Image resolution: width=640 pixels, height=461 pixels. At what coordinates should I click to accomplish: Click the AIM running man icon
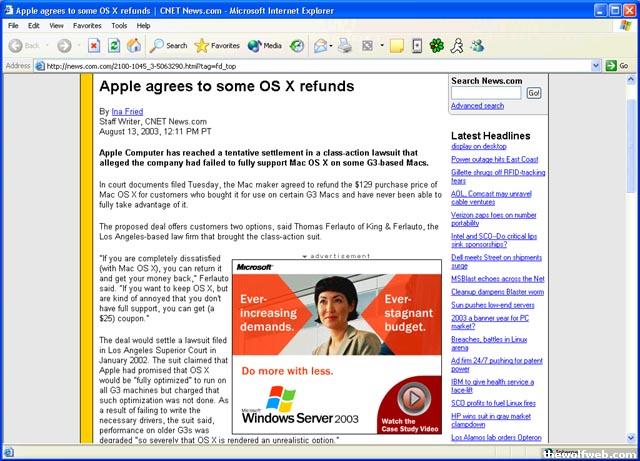click(457, 45)
